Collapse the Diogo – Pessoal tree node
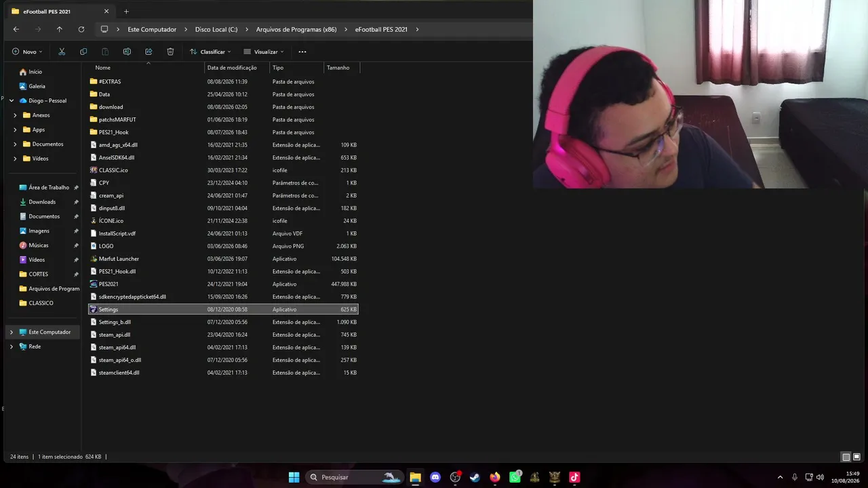868x488 pixels. (x=12, y=101)
